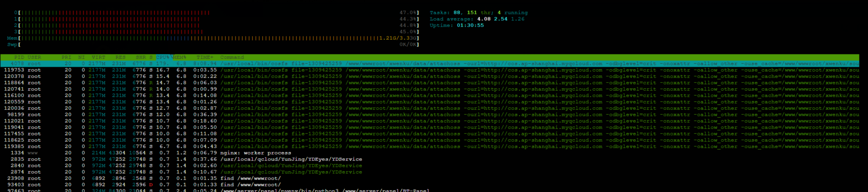
Task: Select process PID 119753
Action: pyautogui.click(x=430, y=70)
